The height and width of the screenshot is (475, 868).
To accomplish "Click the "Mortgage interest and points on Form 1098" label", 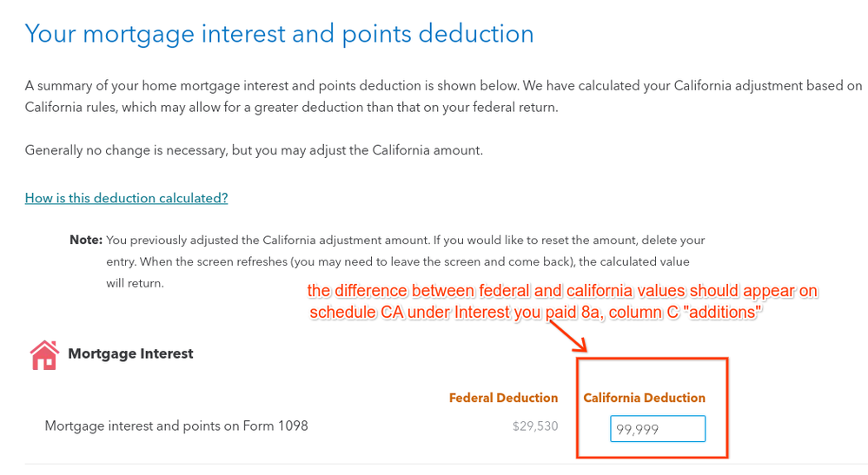I will click(x=176, y=426).
